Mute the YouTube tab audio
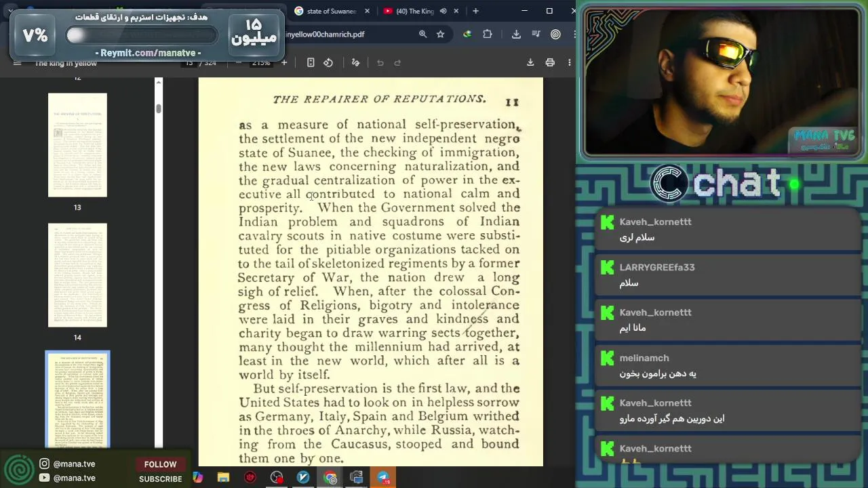 (x=443, y=11)
